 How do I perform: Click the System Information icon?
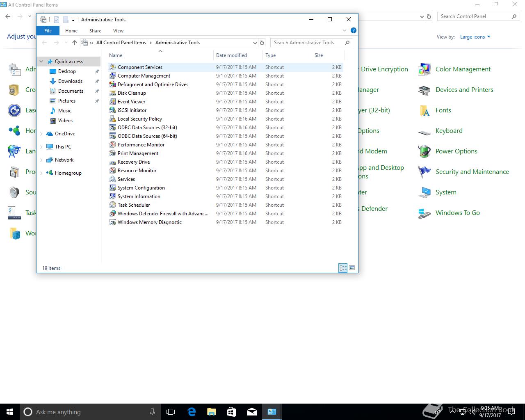(x=113, y=196)
